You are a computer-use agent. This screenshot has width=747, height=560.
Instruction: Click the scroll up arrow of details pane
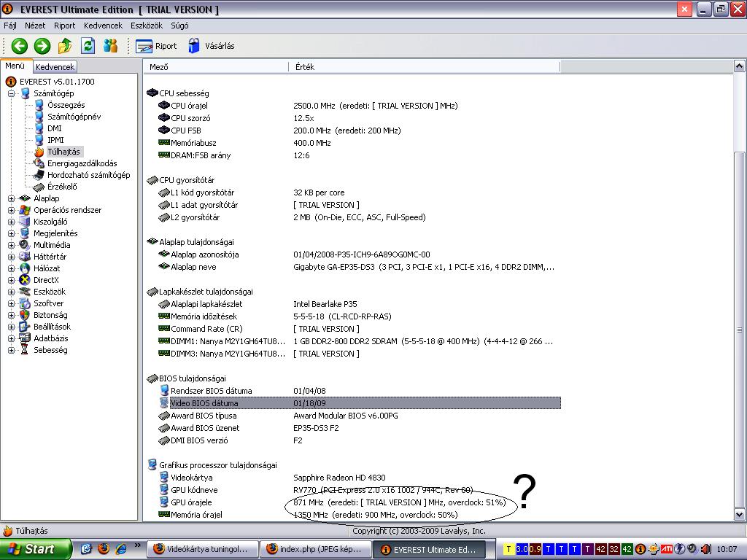click(x=739, y=66)
